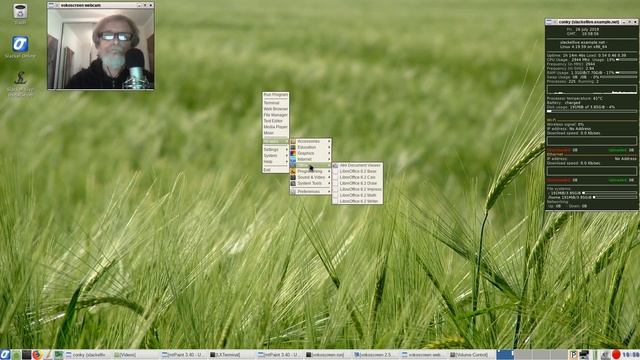Expand the System submenu

click(x=276, y=156)
